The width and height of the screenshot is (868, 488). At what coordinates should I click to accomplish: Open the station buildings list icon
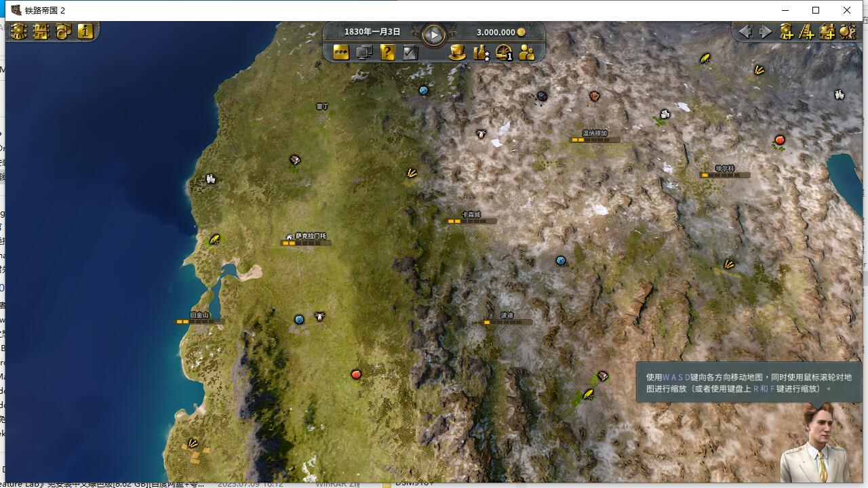(41, 31)
